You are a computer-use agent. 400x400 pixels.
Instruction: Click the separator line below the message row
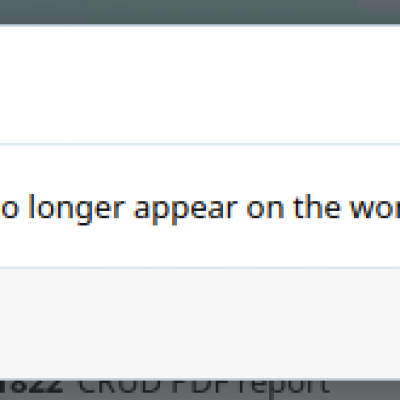point(200,267)
